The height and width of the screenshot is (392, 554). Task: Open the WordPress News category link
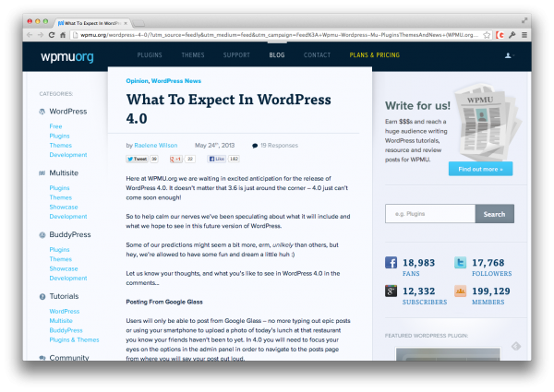click(x=176, y=81)
